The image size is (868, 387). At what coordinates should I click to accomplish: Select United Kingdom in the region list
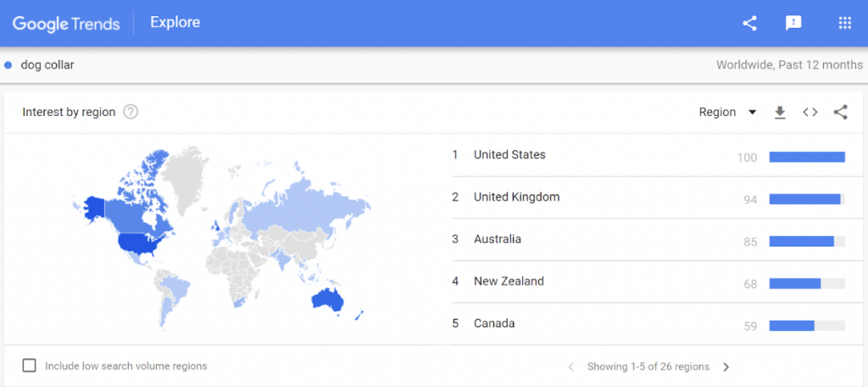coord(516,197)
